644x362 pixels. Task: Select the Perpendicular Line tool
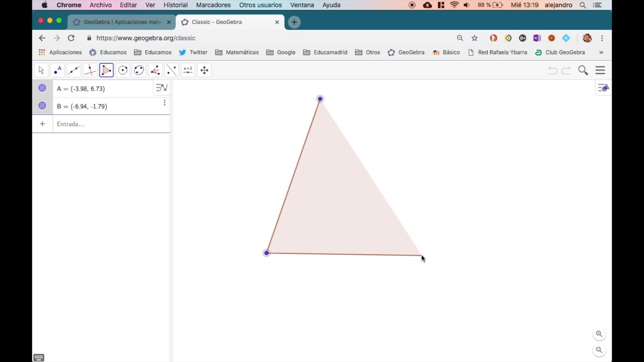(90, 70)
